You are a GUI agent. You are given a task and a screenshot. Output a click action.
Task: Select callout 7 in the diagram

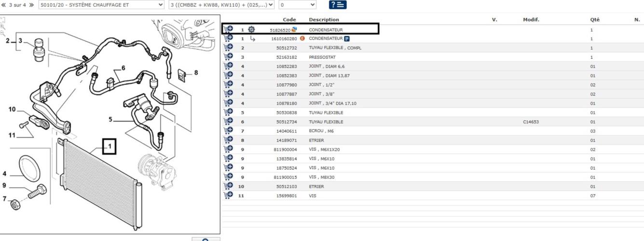(x=5, y=199)
